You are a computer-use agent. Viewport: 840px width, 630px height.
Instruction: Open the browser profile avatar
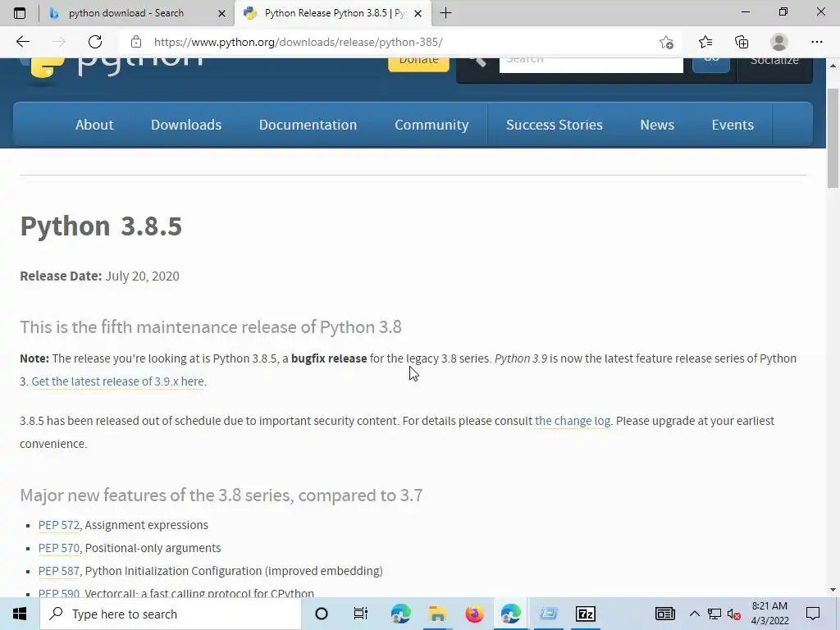[779, 42]
